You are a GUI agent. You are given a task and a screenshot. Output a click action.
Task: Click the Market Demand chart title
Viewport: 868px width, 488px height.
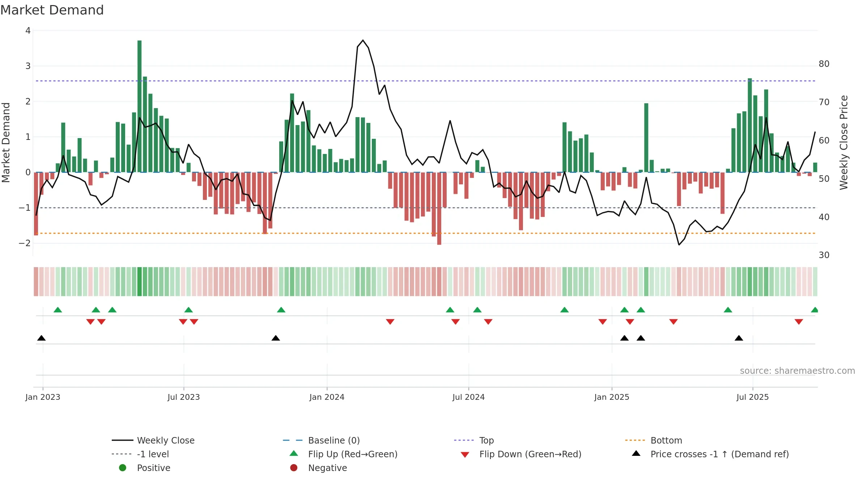(52, 10)
